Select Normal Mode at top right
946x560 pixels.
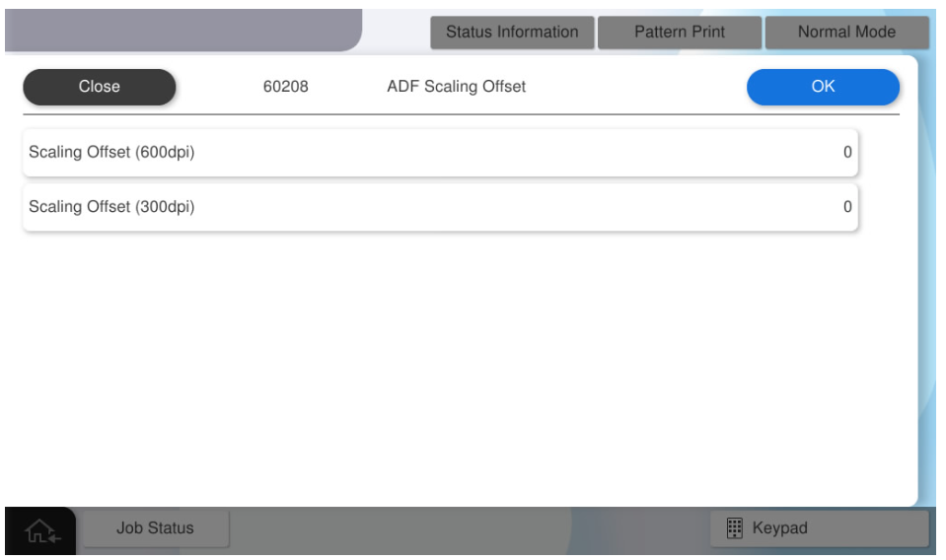pyautogui.click(x=845, y=32)
